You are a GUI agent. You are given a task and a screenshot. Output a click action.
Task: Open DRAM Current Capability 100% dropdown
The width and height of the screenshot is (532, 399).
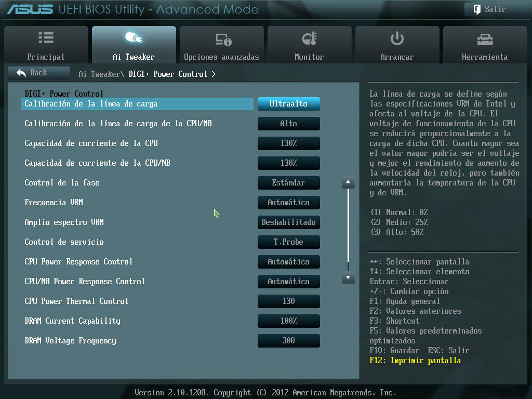pos(289,321)
